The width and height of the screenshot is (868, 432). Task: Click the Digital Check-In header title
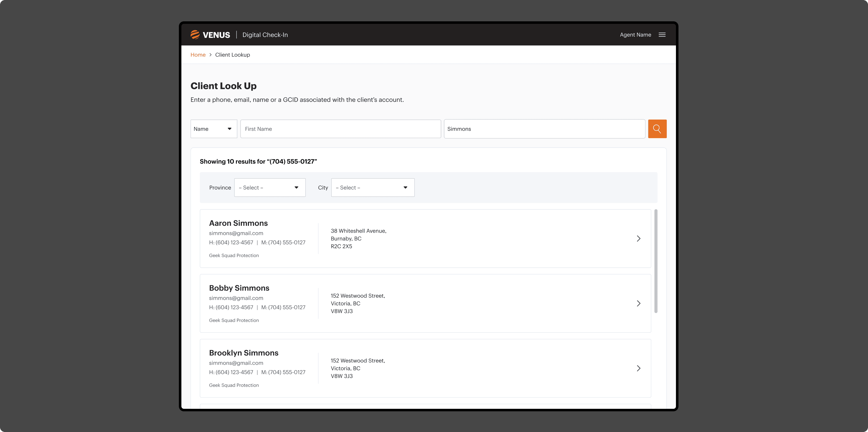(265, 35)
